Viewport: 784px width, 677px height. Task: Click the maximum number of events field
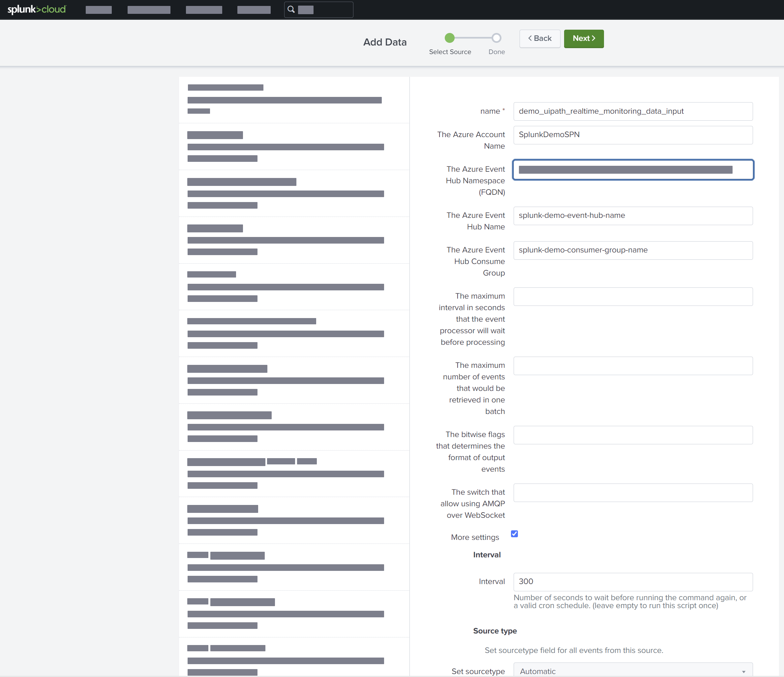tap(633, 366)
